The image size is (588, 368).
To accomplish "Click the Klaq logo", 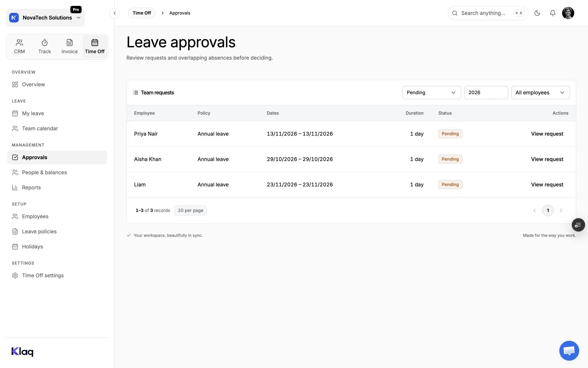I will pyautogui.click(x=22, y=352).
